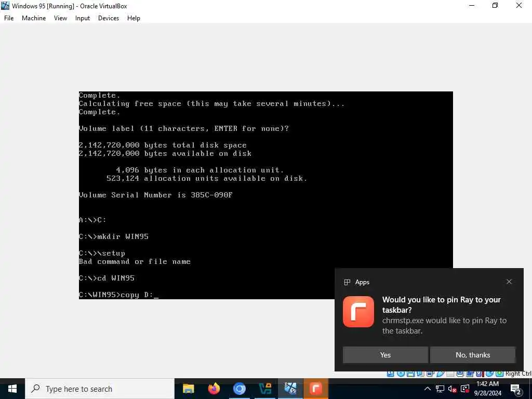Open network status tray icon
This screenshot has width=532, height=399.
[440, 389]
